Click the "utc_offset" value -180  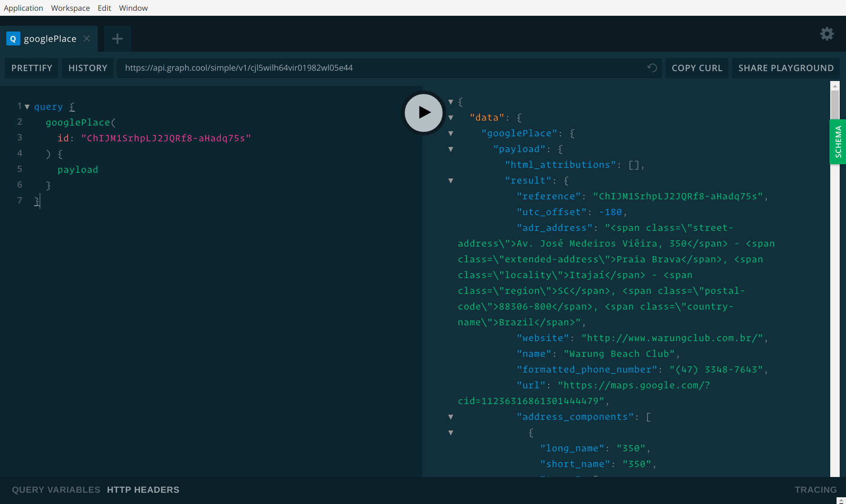[x=610, y=212]
